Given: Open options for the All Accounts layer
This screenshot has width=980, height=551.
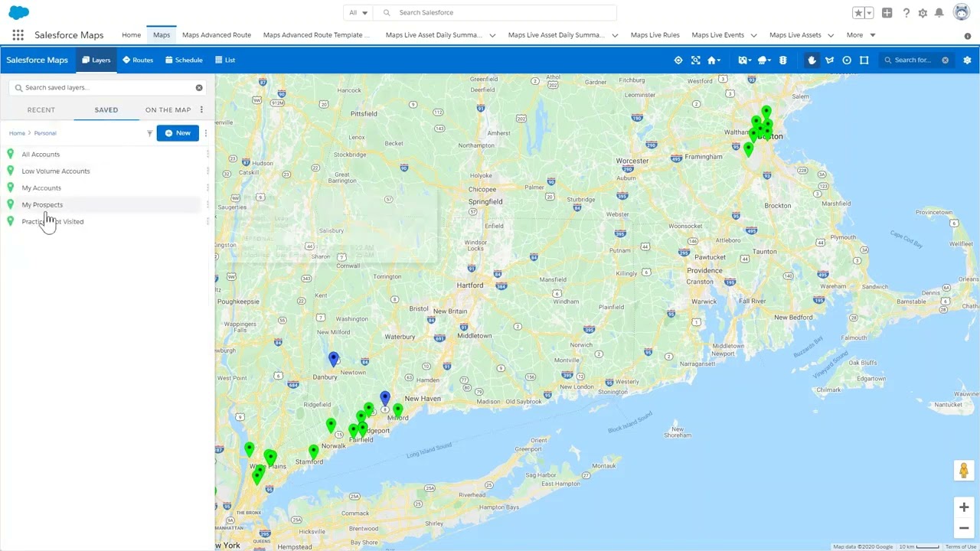Looking at the screenshot, I should point(207,155).
